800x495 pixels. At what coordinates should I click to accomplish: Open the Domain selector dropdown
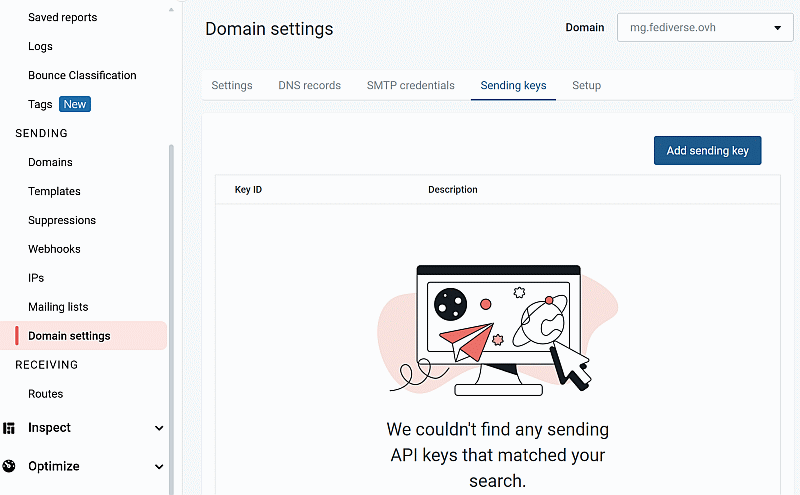pyautogui.click(x=705, y=28)
